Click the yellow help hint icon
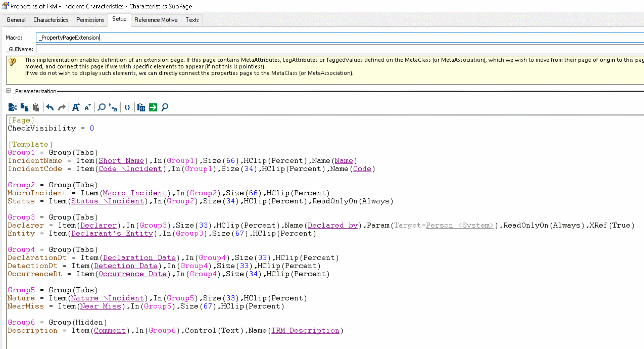This screenshot has width=644, height=349. [12, 62]
